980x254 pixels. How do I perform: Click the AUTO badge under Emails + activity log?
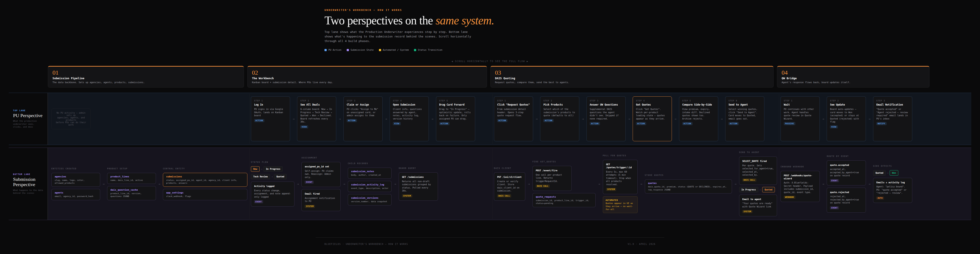[880, 198]
